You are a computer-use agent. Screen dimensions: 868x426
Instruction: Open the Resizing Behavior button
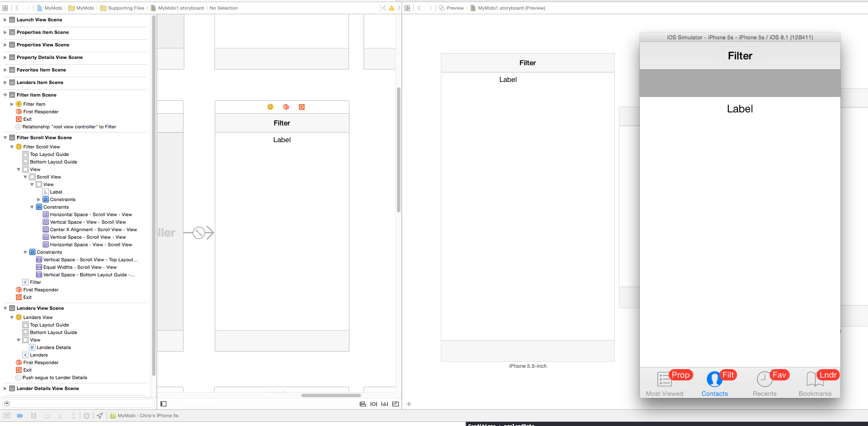click(x=395, y=404)
